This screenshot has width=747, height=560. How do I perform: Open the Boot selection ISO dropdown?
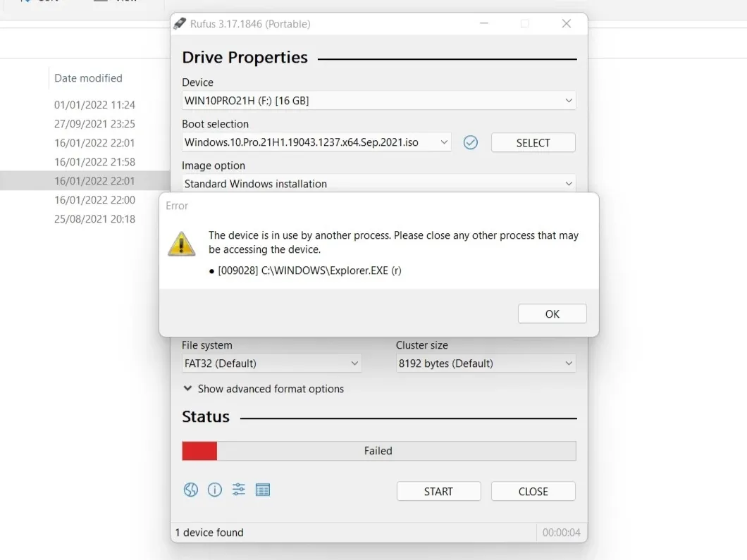[x=316, y=142]
